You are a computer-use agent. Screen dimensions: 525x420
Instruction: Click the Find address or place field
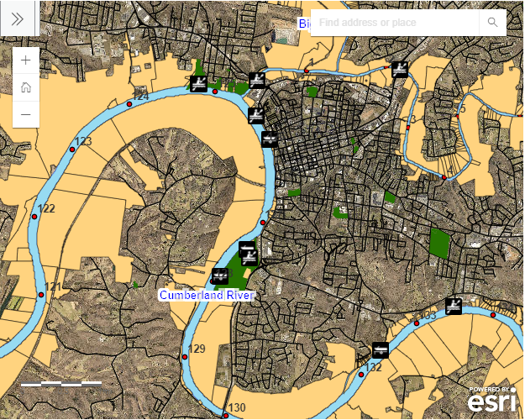click(395, 23)
